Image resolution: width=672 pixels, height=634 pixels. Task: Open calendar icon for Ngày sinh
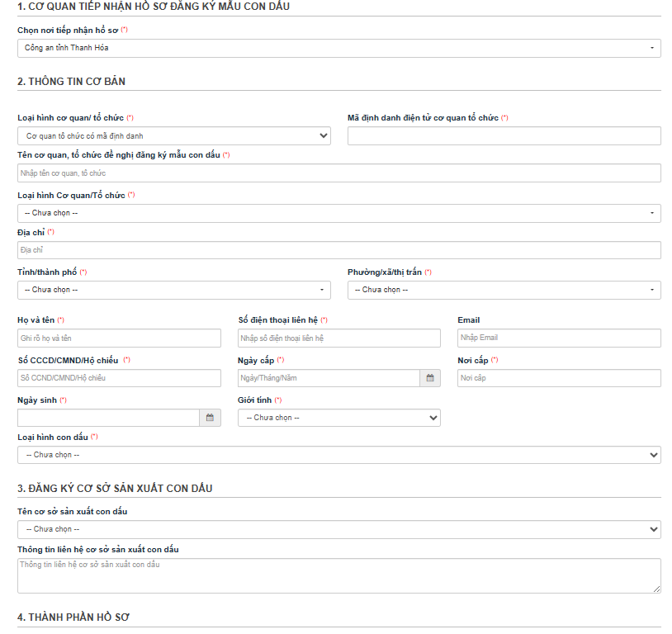(x=211, y=418)
